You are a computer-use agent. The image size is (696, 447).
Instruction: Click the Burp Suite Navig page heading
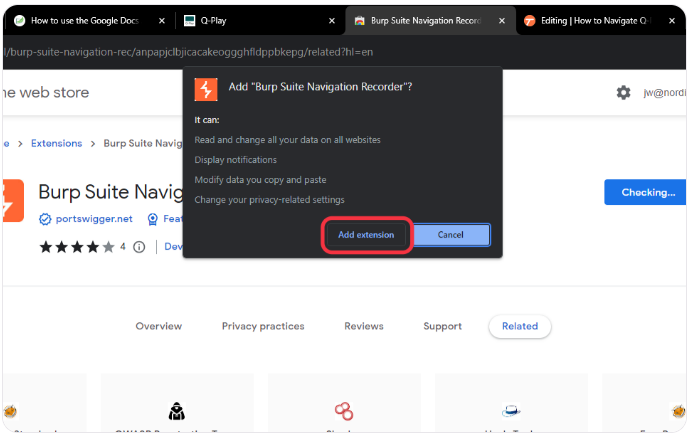click(111, 194)
